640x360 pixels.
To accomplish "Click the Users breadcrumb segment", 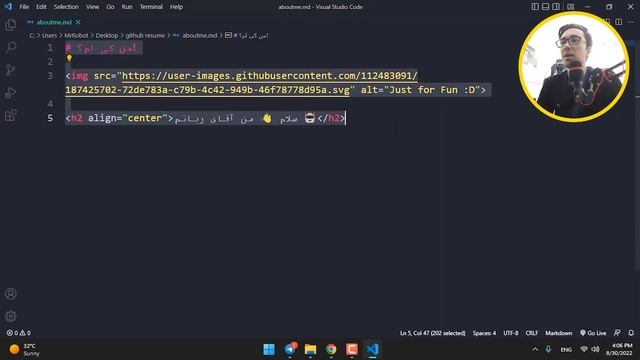I will click(49, 36).
